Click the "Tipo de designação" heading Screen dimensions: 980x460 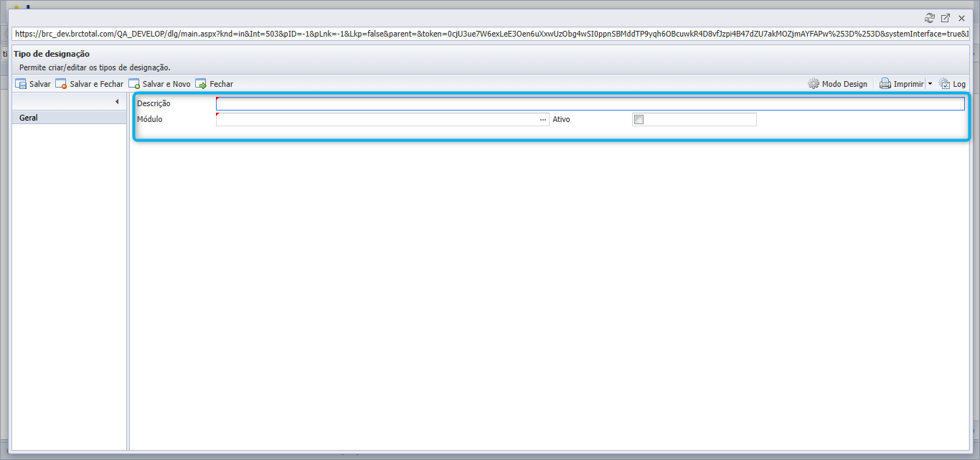click(52, 54)
